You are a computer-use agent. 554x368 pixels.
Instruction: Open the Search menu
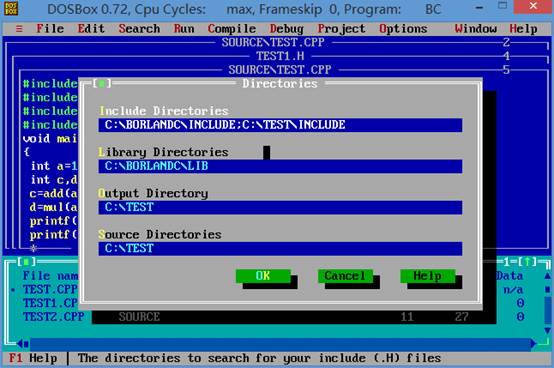pos(139,29)
